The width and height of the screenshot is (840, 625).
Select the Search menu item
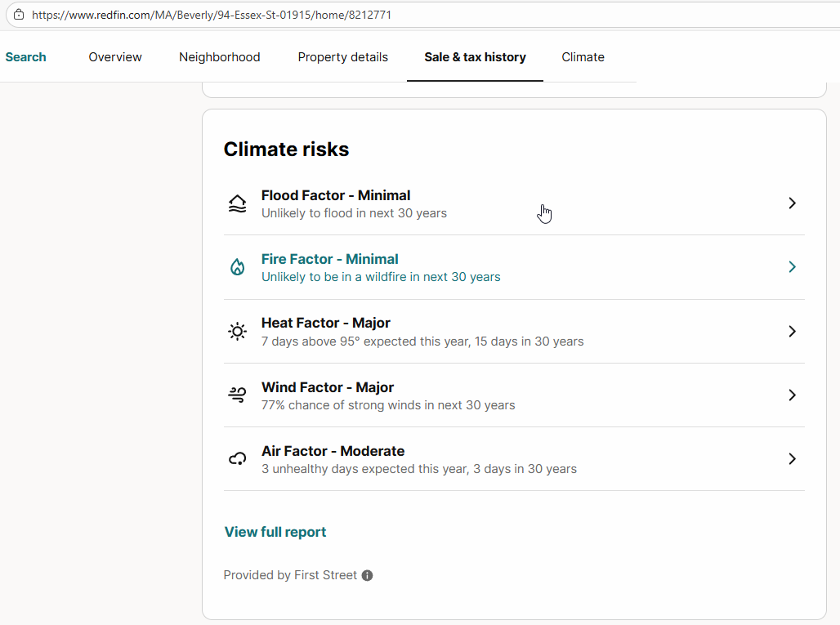click(25, 57)
